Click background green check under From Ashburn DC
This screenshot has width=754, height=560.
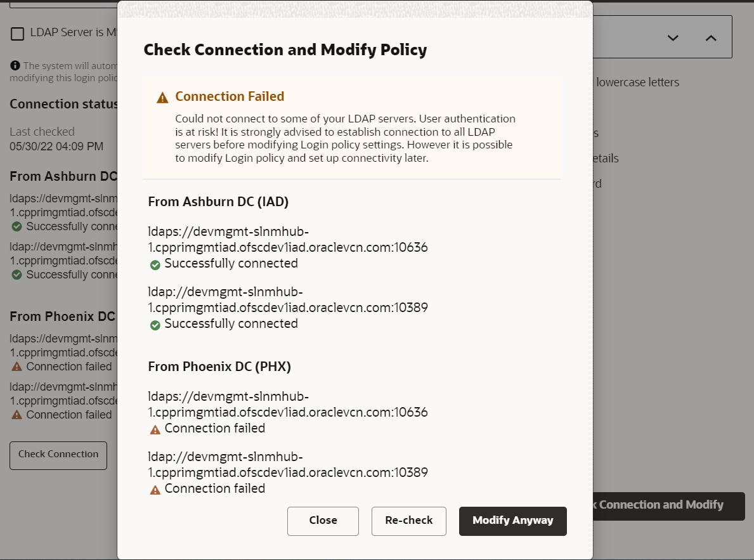[x=16, y=226]
